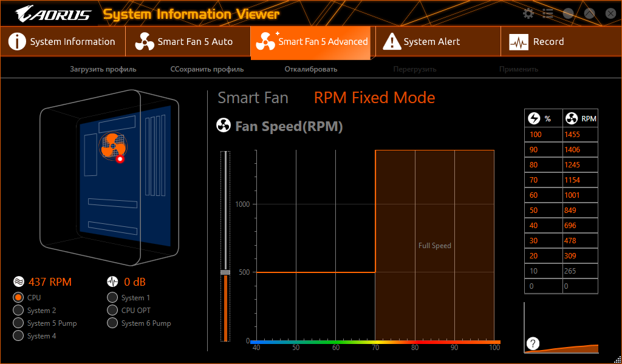The width and height of the screenshot is (622, 364).
Task: Open the System Alert tab
Action: pos(438,42)
